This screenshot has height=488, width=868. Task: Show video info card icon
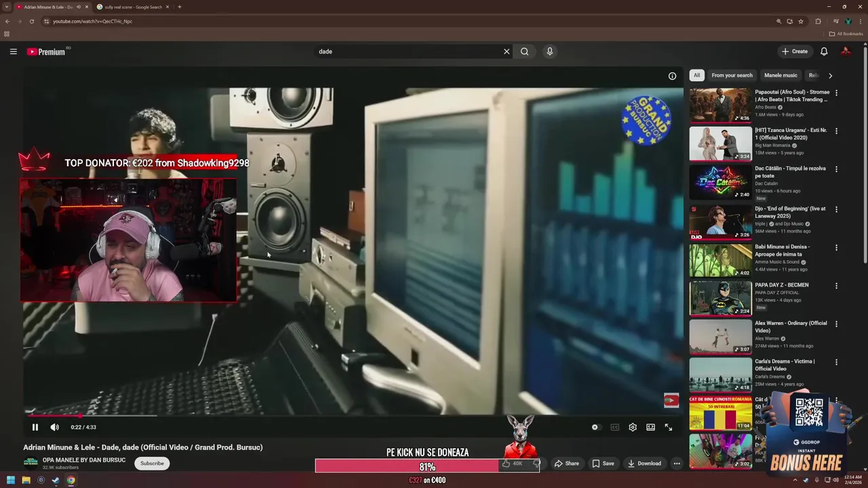click(x=672, y=76)
